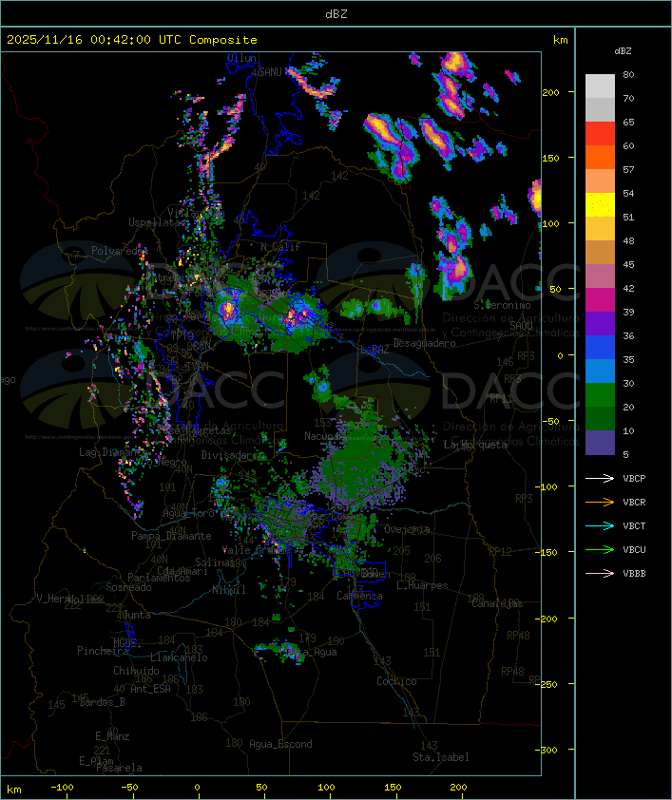Click the L.Huarpes map label
Image resolution: width=672 pixels, height=800 pixels.
pos(421,585)
